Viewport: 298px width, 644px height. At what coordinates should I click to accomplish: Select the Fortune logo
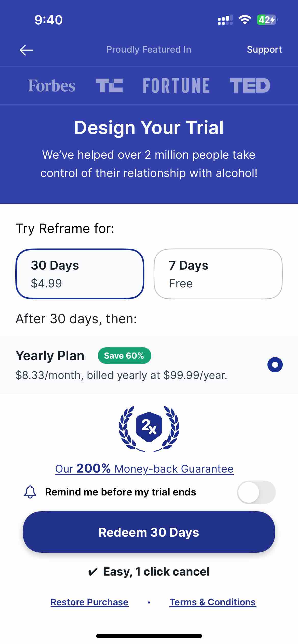pyautogui.click(x=176, y=85)
